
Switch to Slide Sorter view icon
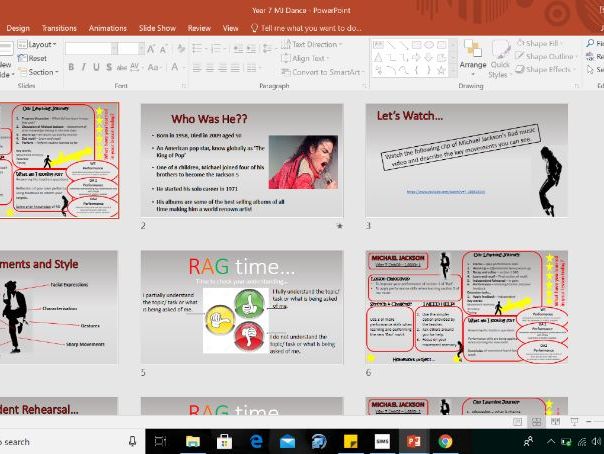coord(536,422)
